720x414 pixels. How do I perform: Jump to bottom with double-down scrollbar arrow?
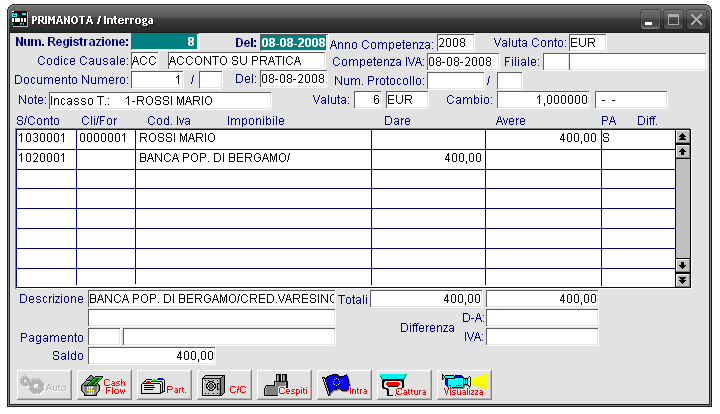pos(683,280)
